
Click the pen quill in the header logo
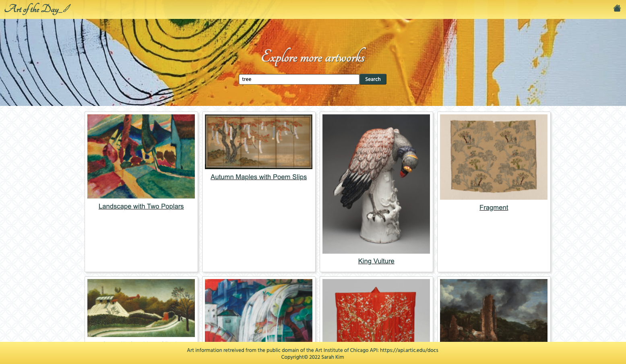[66, 8]
